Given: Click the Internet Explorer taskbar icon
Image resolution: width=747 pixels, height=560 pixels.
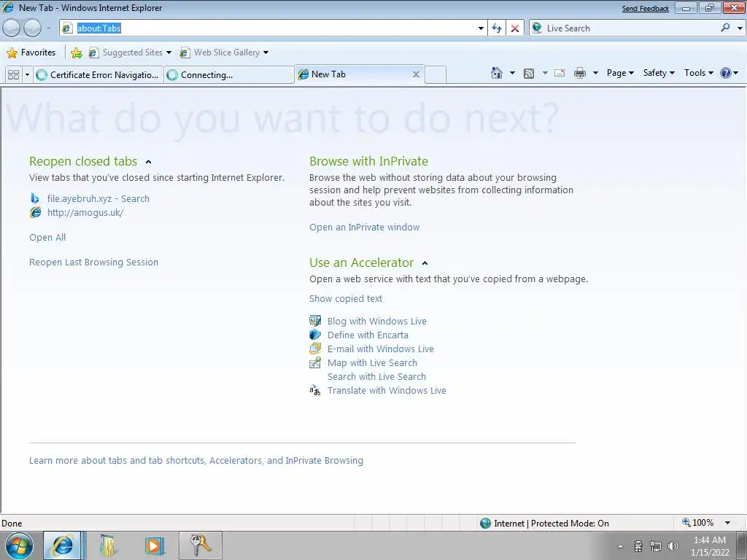Looking at the screenshot, I should point(63,545).
